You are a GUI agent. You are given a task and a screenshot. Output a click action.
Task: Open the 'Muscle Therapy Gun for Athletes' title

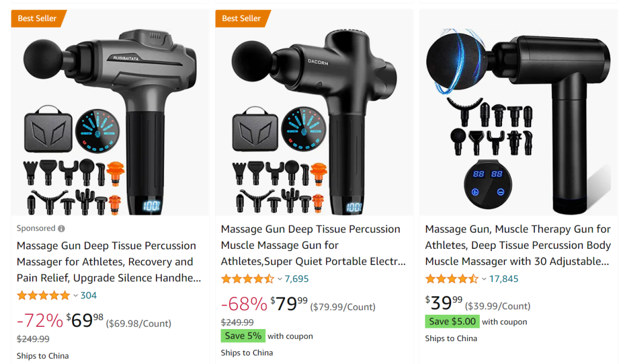point(518,245)
